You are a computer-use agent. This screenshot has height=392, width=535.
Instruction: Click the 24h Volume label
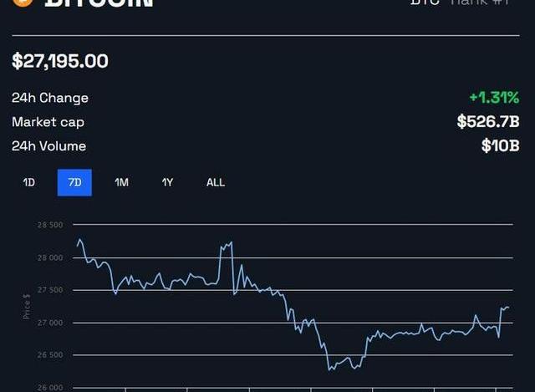coord(48,146)
